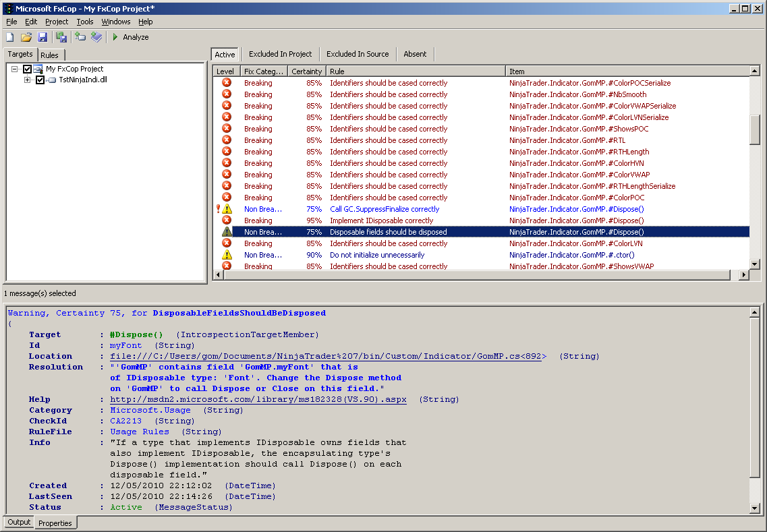767x532 pixels.
Task: Open the msdn2 help URL link
Action: tap(258, 399)
